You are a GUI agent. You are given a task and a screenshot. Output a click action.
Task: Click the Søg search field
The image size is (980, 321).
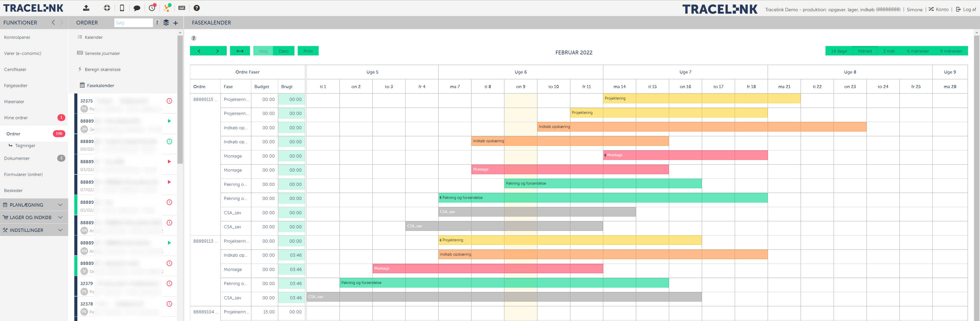pyautogui.click(x=133, y=23)
